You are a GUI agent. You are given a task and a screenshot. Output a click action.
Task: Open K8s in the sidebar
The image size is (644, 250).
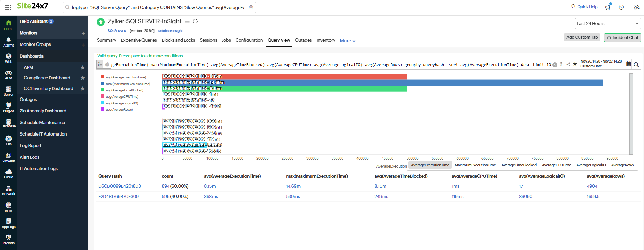click(x=9, y=141)
